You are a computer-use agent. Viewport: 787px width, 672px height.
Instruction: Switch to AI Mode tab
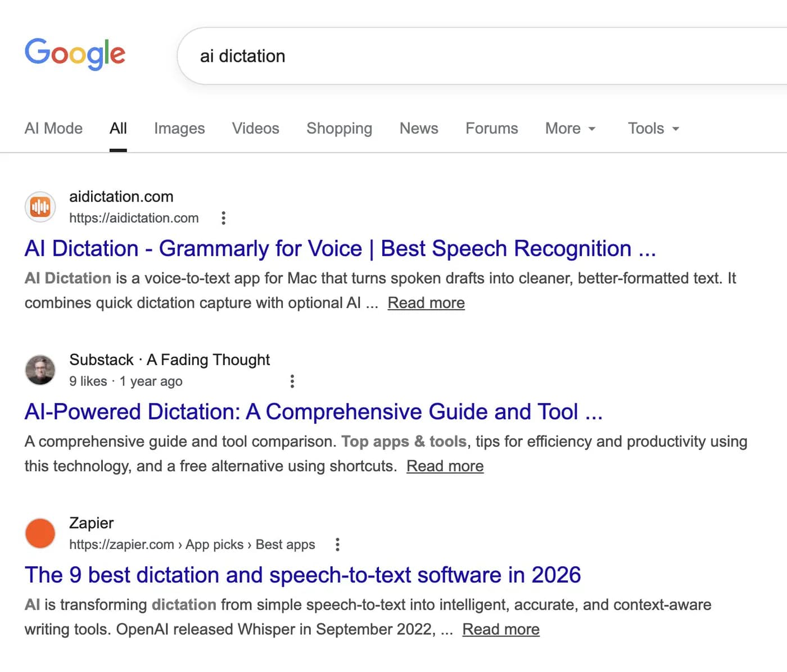[x=53, y=129]
